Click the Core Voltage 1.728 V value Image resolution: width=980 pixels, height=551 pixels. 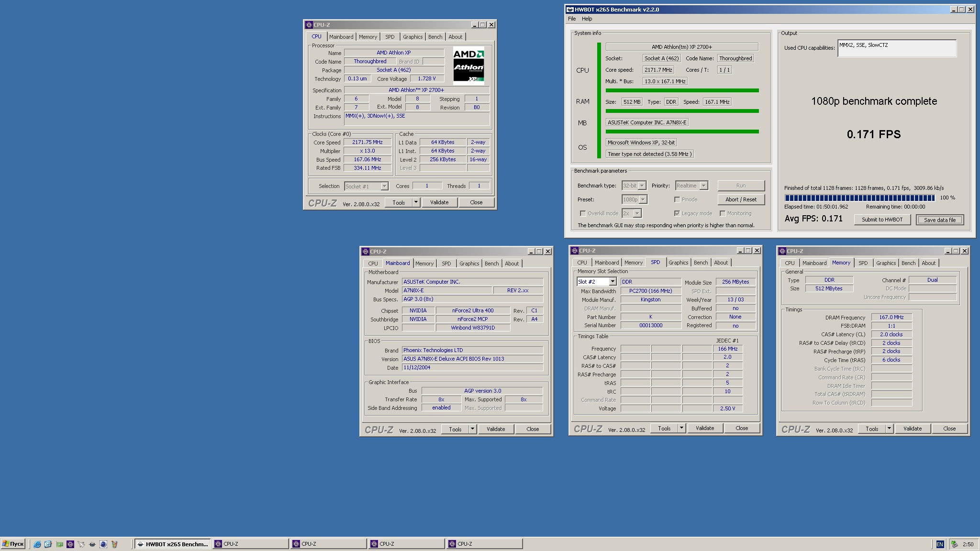click(x=426, y=78)
